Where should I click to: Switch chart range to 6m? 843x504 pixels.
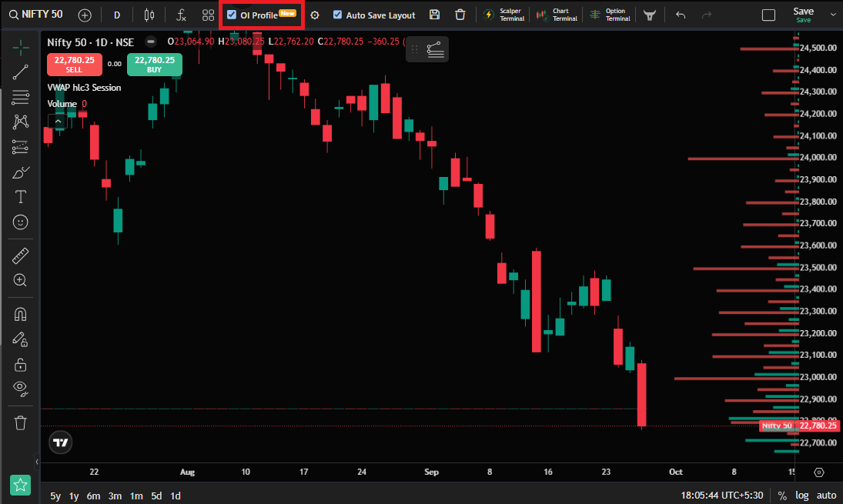[x=94, y=496]
